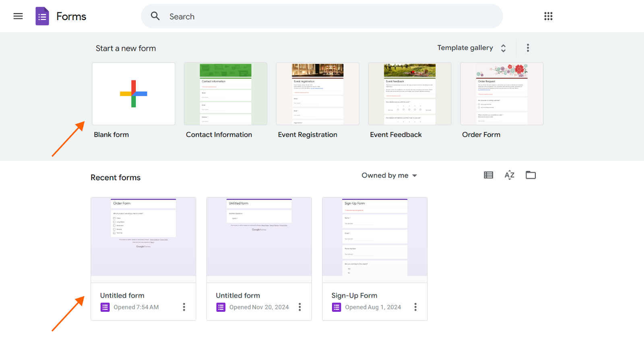The image size is (644, 362).
Task: Open the Order Form template
Action: coord(502,94)
